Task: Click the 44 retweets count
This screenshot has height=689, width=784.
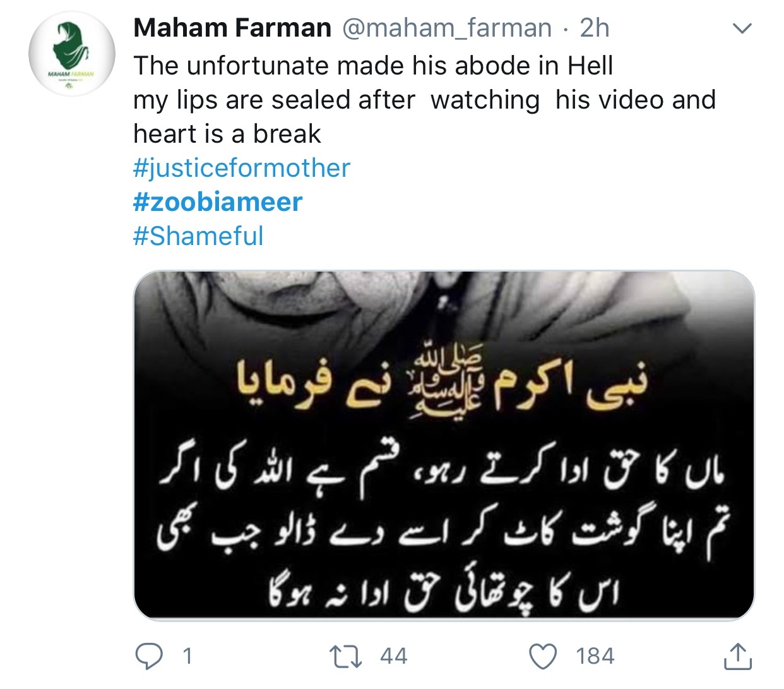Action: pos(394,656)
